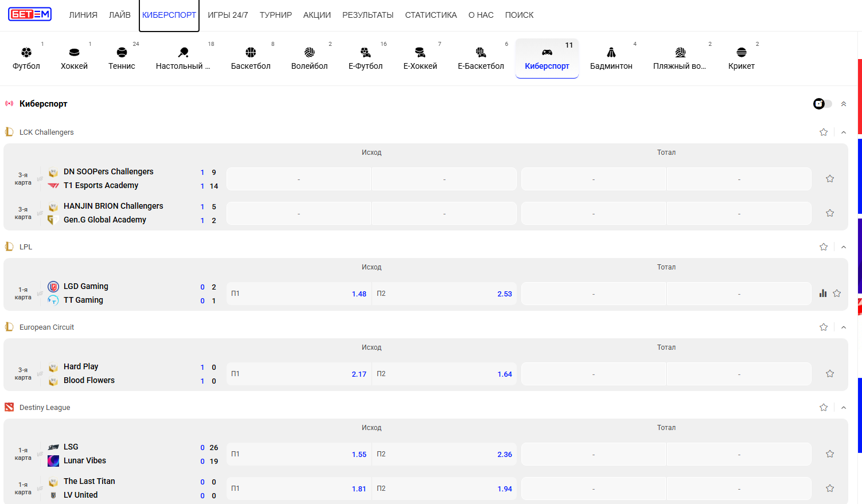Collapse the Destiny League section
This screenshot has width=862, height=504.
844,408
